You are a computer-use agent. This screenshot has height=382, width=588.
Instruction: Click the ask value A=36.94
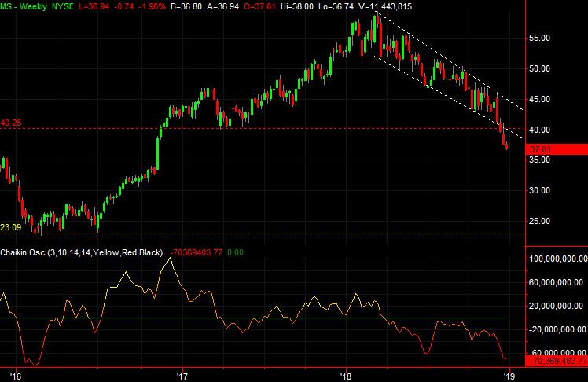point(222,6)
